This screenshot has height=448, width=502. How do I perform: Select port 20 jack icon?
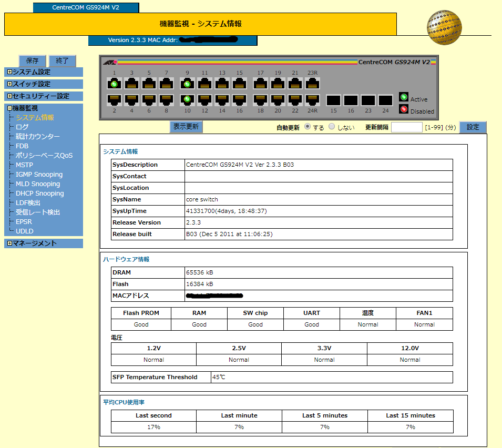(x=278, y=100)
